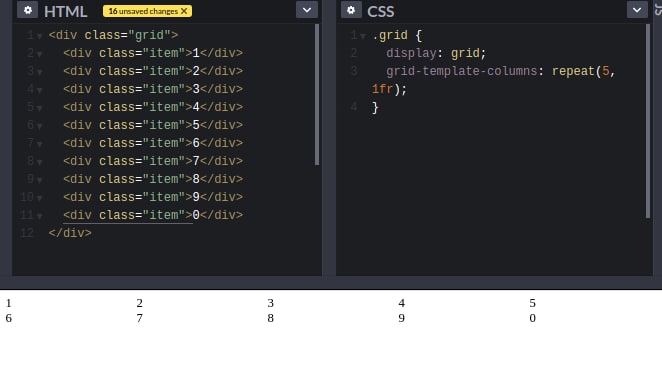Collapse HTML line 11 fold arrow
The width and height of the screenshot is (662, 373).
39,217
